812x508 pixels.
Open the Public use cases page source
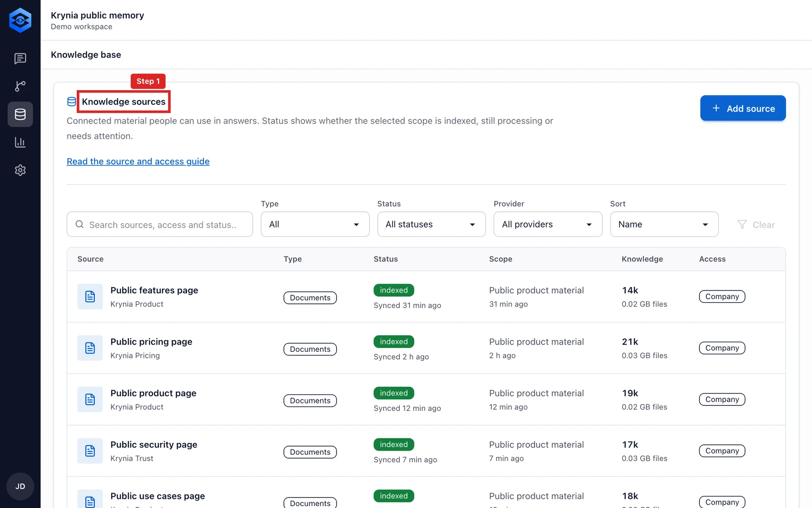tap(158, 496)
